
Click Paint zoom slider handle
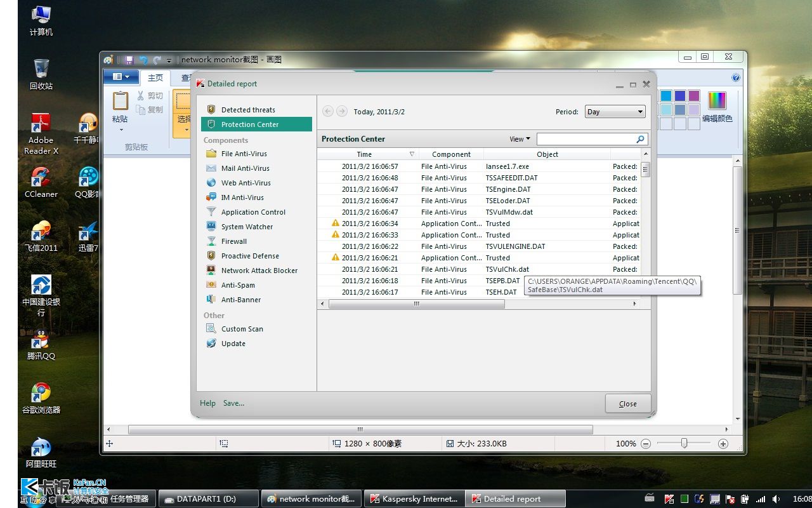pos(684,443)
